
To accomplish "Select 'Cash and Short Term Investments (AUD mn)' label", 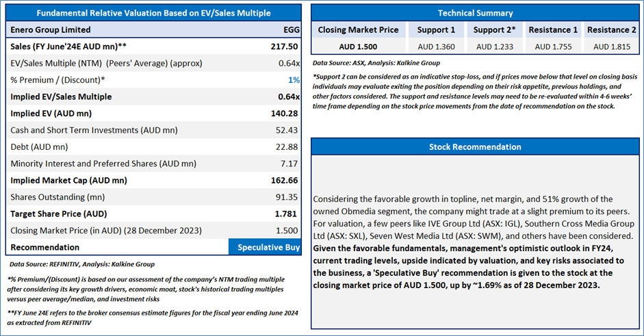I will pyautogui.click(x=94, y=130).
